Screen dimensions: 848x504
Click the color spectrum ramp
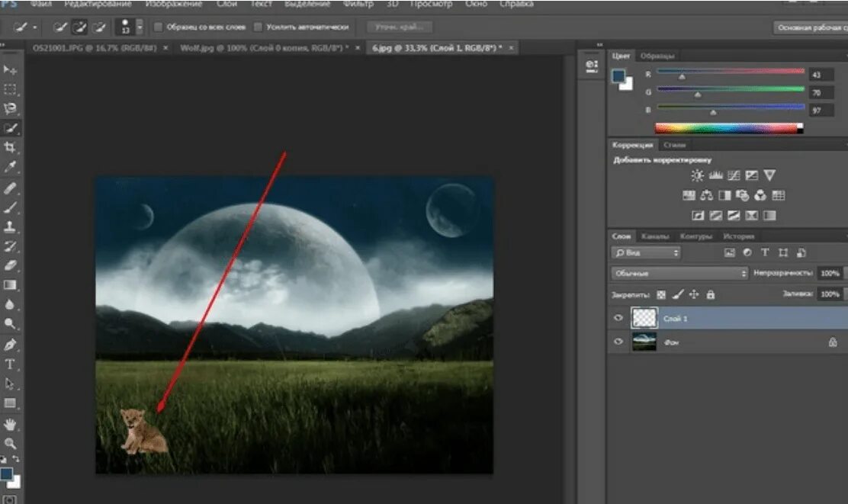pos(728,128)
